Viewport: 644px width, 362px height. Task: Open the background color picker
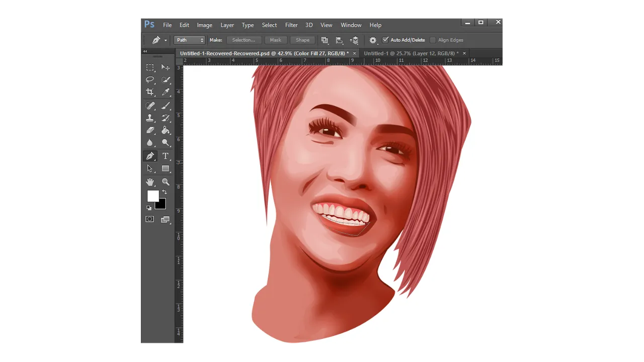click(x=162, y=205)
